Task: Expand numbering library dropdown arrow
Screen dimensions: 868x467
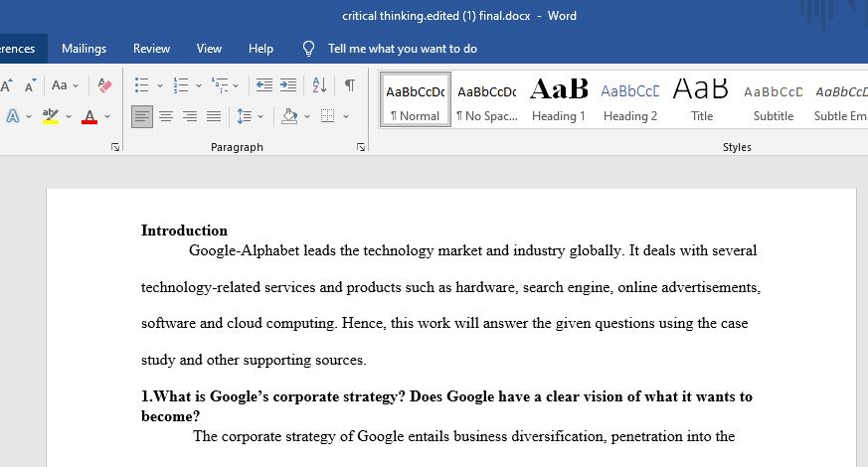Action: click(199, 85)
